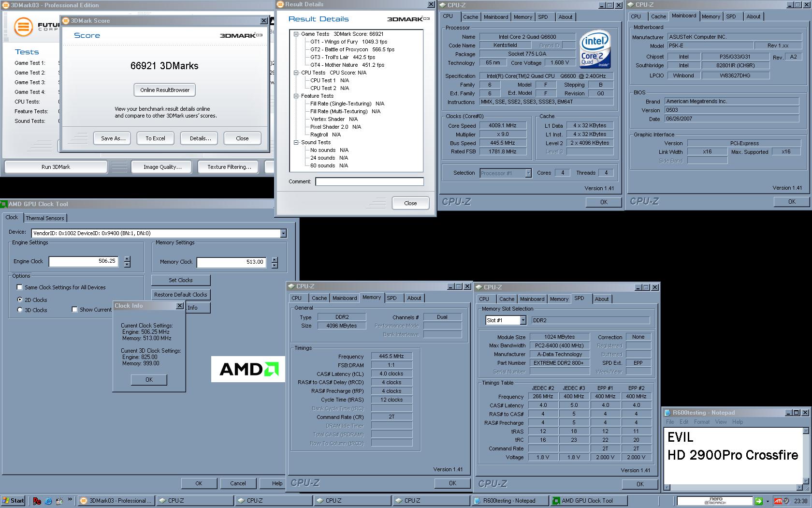Viewport: 812px width, 508px height.
Task: Switch to R600testing Notepad taskbar button
Action: click(x=510, y=501)
